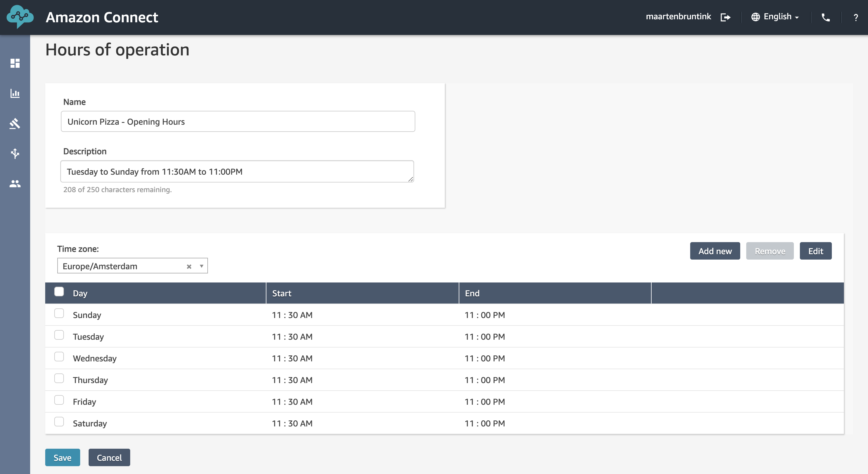Save the hours of operation

pyautogui.click(x=63, y=457)
